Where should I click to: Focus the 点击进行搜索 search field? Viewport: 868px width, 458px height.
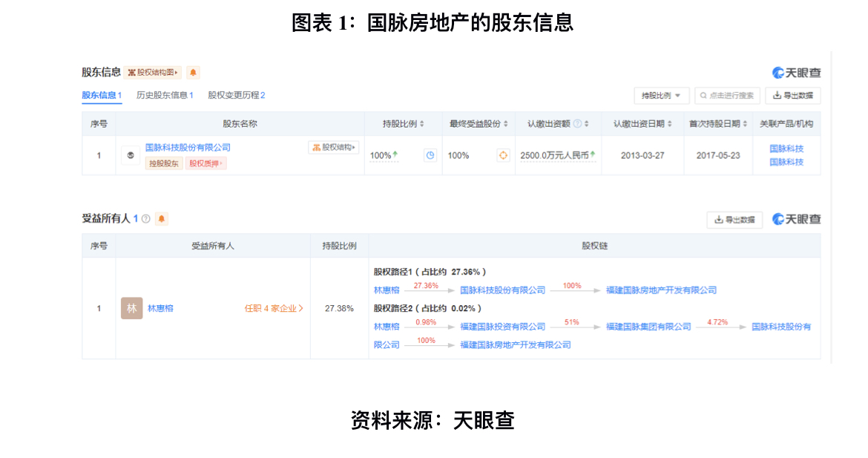(727, 96)
